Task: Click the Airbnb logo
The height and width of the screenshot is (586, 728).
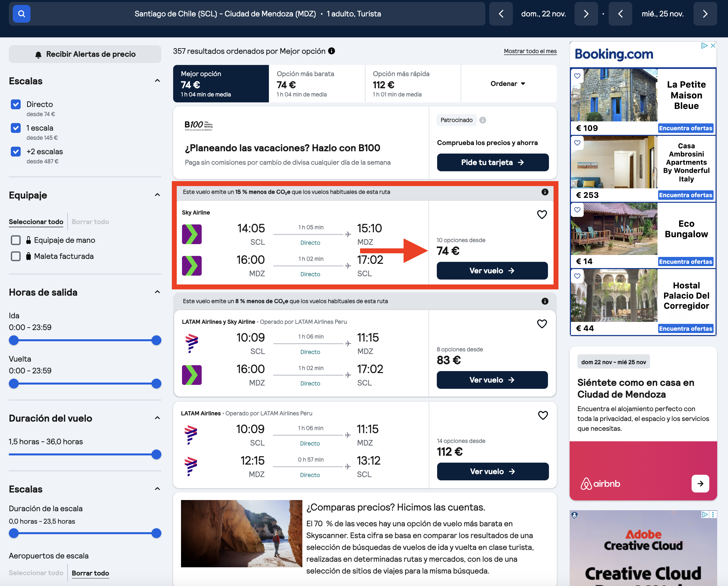Action: [600, 484]
